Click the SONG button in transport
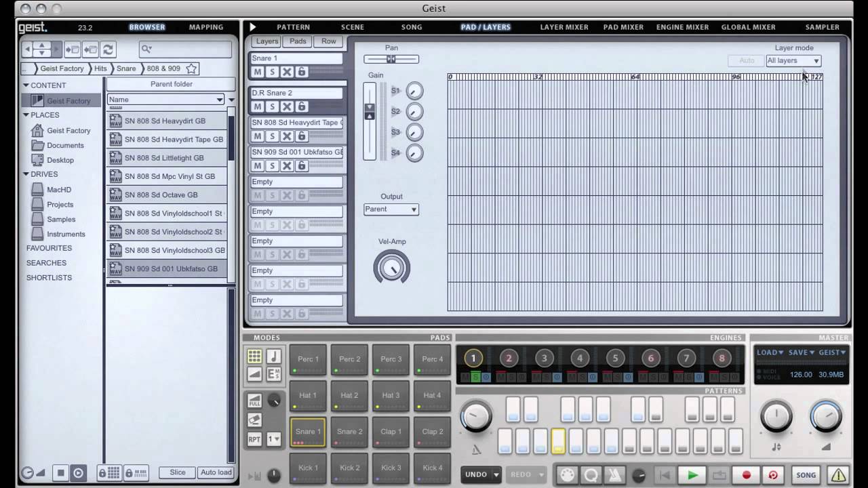 click(806, 475)
